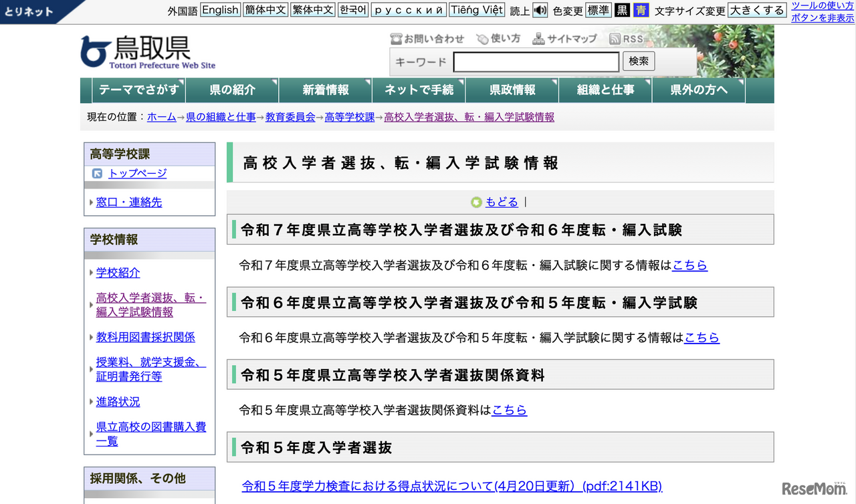
Task: Open お問い合わせ contact phone icon link
Action: pos(396,39)
